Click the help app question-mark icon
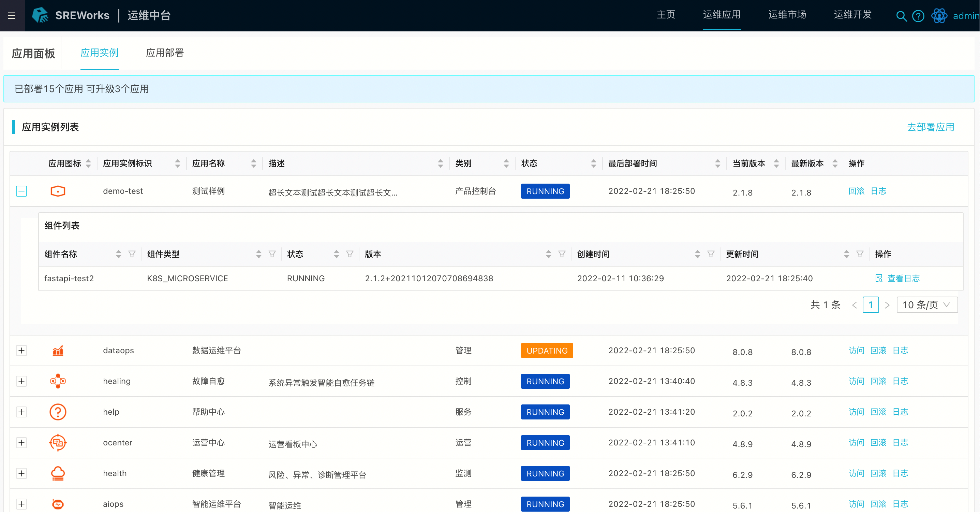 [x=58, y=412]
